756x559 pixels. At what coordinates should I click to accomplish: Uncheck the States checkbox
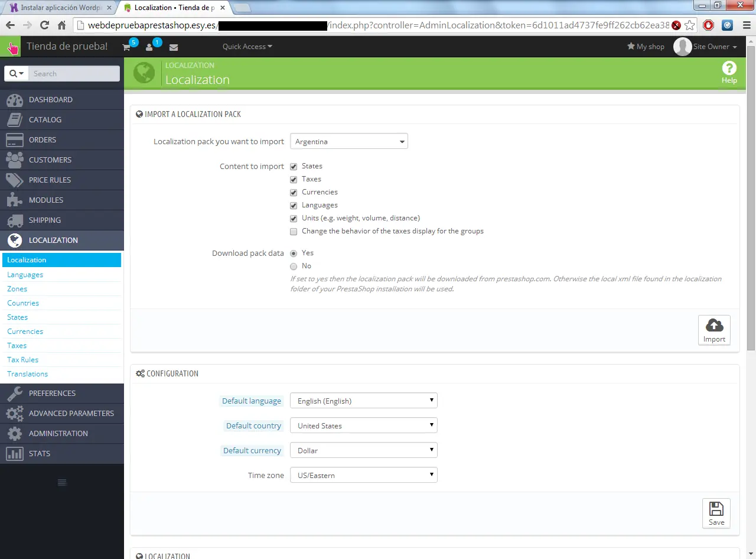(294, 167)
